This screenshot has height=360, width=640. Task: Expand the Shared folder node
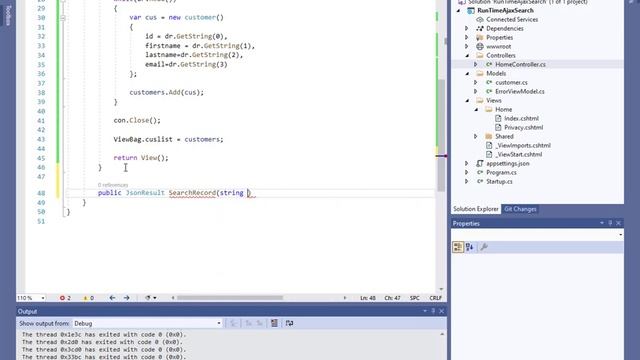click(476, 136)
